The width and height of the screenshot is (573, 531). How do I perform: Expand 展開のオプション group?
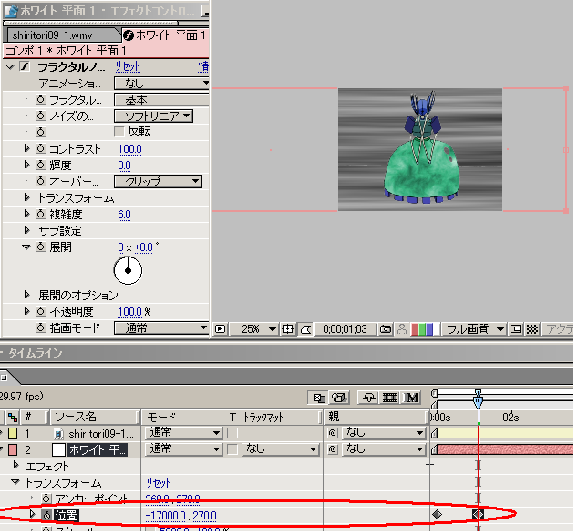(27, 294)
